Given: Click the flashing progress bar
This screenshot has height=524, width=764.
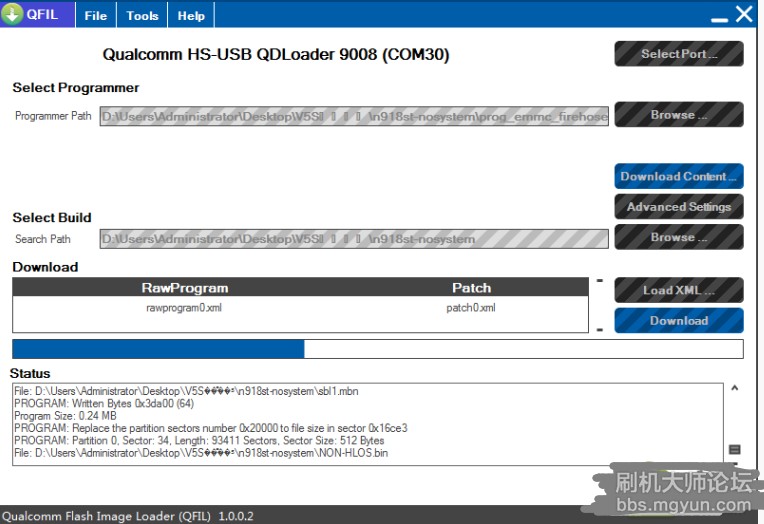Looking at the screenshot, I should [x=378, y=349].
